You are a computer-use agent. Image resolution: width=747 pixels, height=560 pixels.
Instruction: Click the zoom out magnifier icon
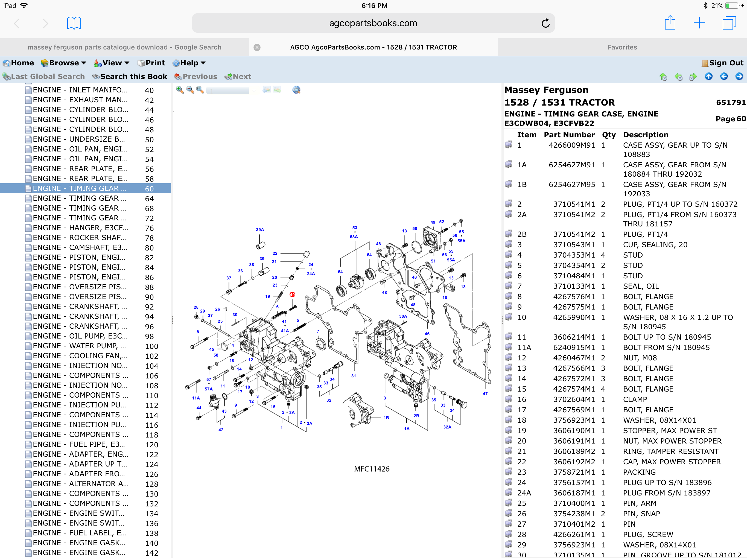[190, 89]
